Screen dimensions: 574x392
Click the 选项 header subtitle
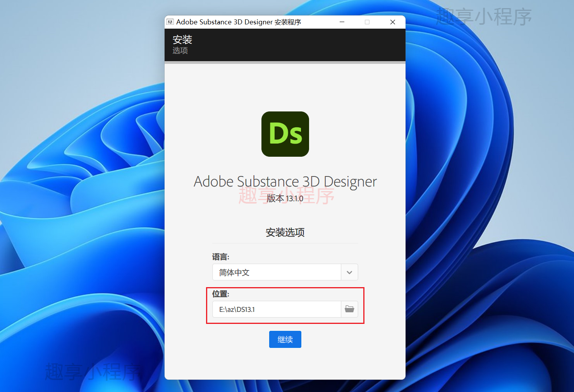180,51
